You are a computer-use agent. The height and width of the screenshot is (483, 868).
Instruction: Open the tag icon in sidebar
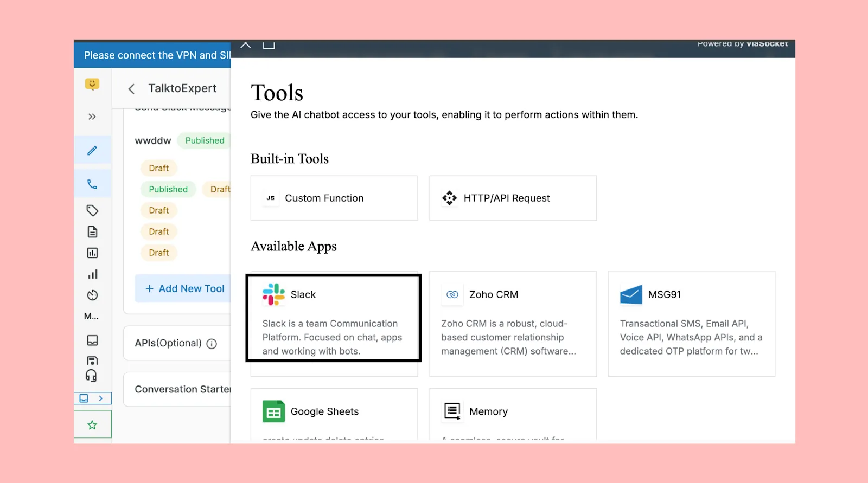(x=92, y=210)
